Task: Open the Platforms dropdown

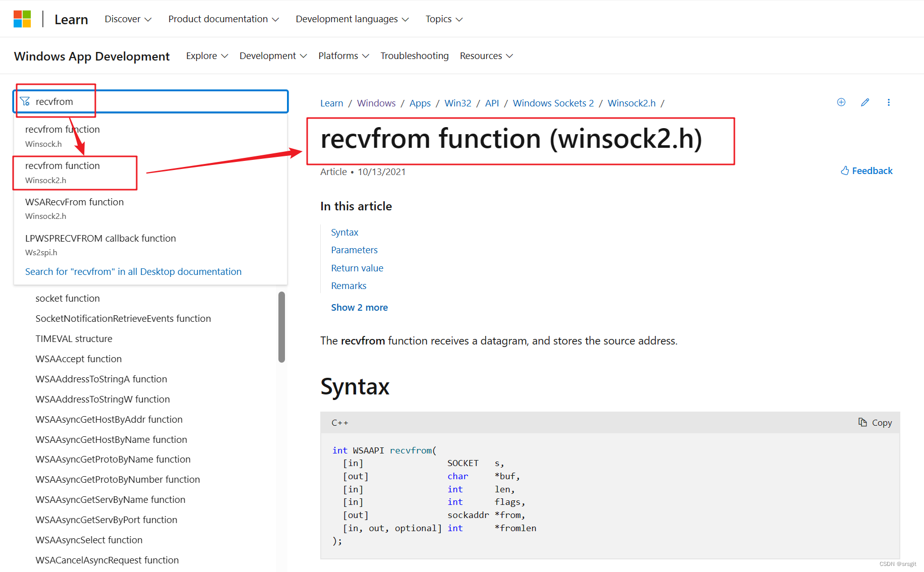Action: click(343, 55)
